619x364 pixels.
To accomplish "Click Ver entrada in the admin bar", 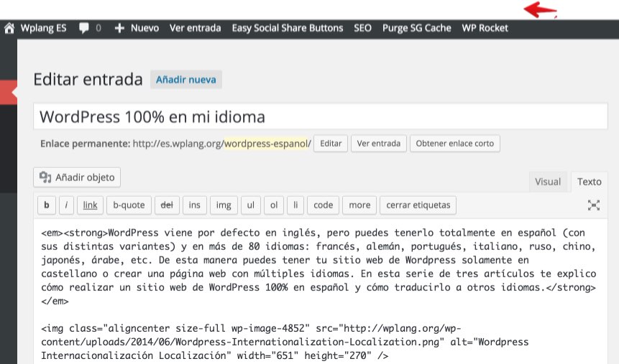I will tap(195, 28).
